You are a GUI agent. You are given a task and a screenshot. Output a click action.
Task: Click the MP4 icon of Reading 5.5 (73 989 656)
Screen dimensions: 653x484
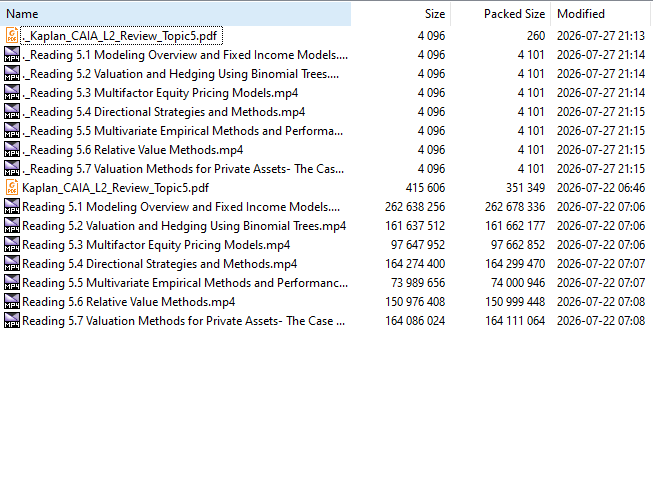tap(12, 283)
